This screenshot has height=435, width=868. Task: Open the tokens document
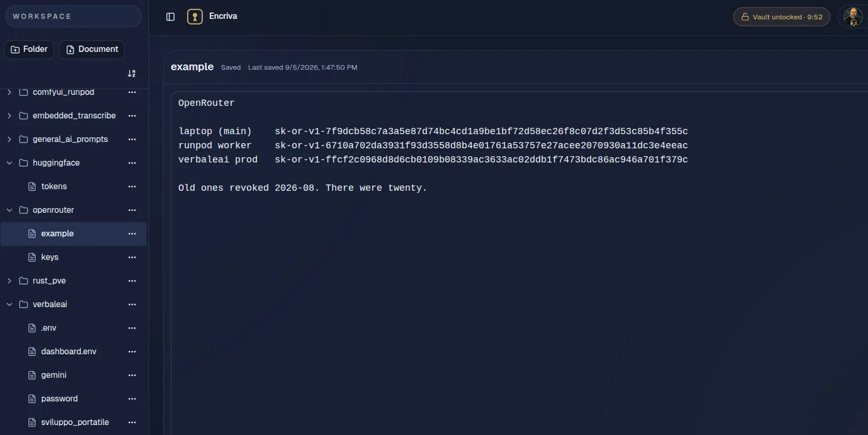click(x=73, y=187)
